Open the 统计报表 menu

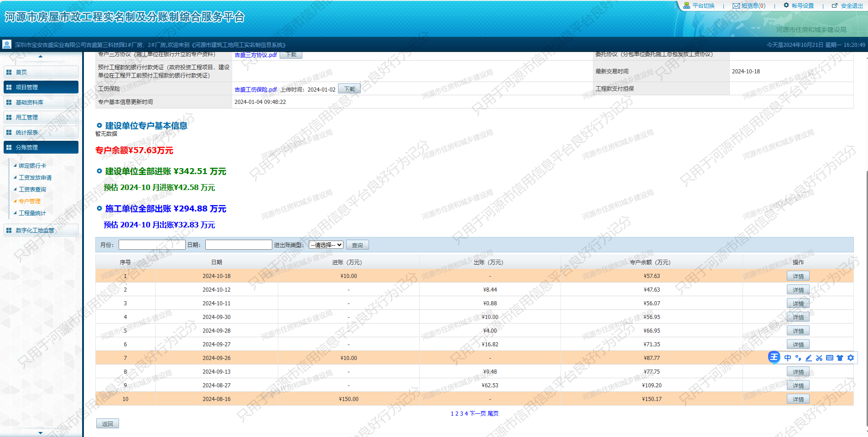[41, 132]
